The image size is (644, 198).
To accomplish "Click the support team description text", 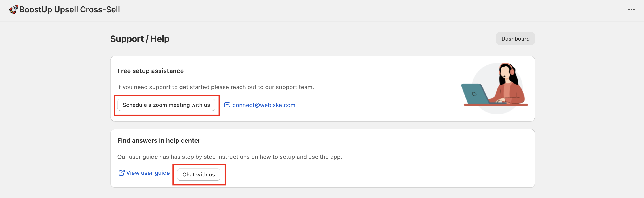I will pyautogui.click(x=215, y=87).
